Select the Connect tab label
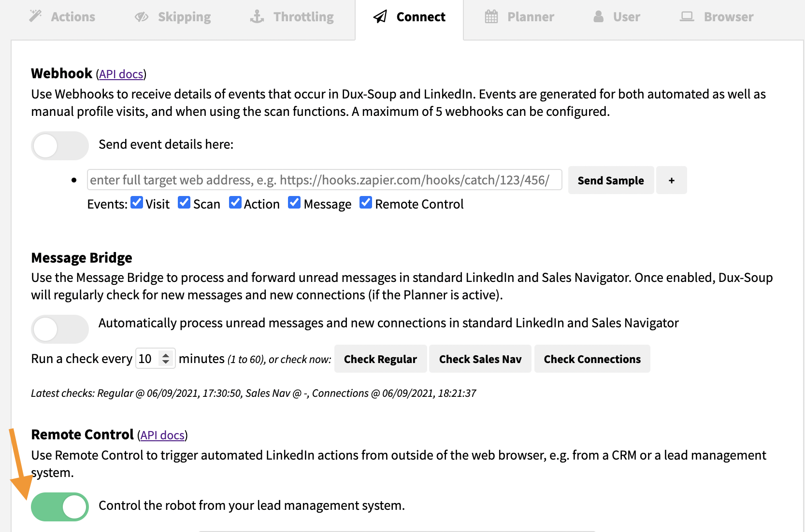 (x=421, y=17)
